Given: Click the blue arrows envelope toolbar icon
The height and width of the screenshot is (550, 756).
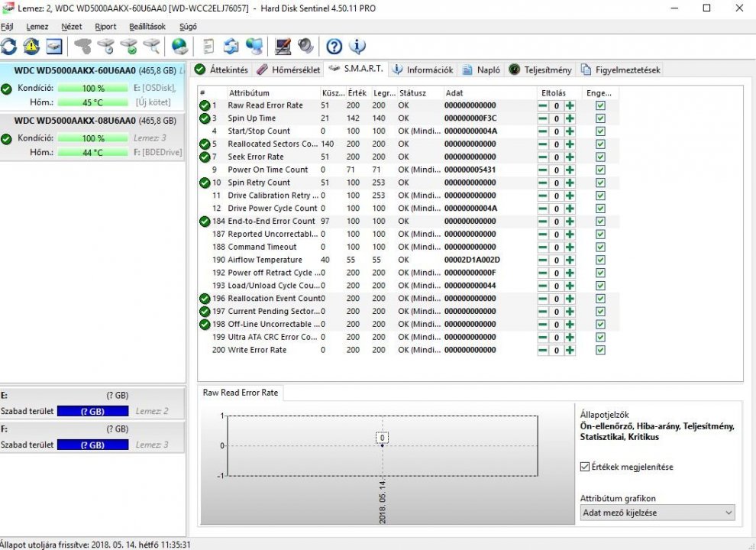Looking at the screenshot, I should 231,47.
